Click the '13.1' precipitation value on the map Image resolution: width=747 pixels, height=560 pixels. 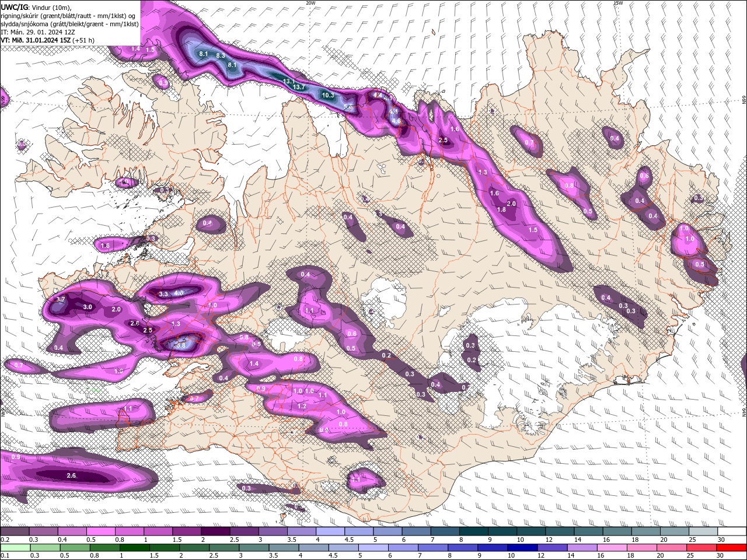coord(288,81)
